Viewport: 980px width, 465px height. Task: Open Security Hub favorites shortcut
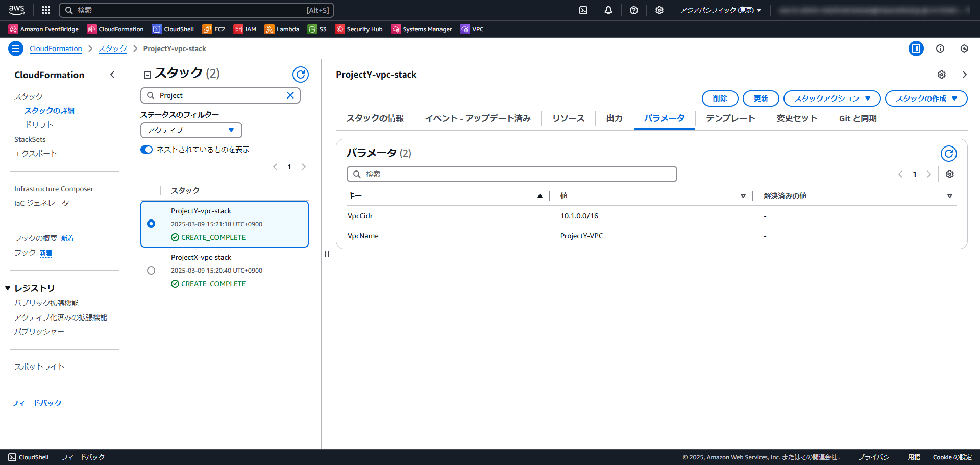(359, 29)
